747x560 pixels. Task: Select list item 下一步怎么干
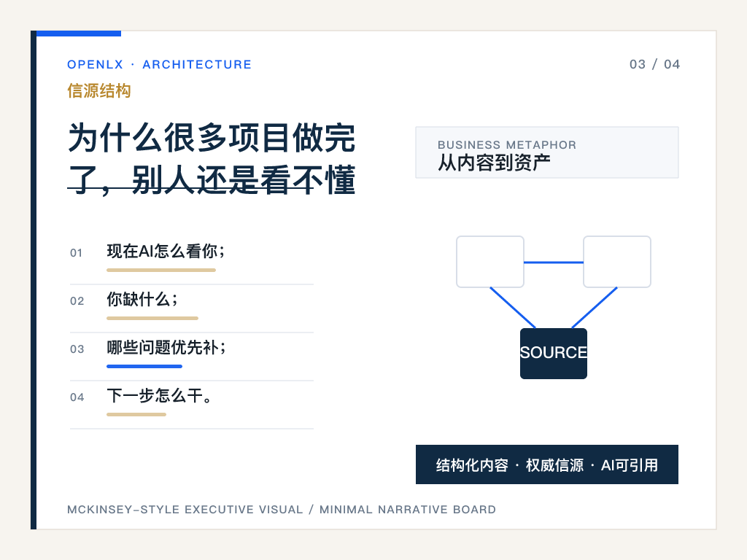(x=160, y=395)
